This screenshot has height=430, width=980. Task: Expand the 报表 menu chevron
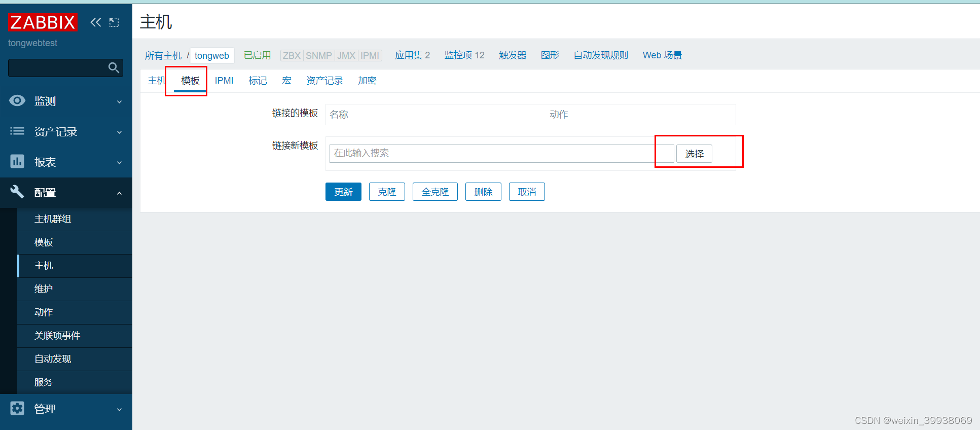120,162
